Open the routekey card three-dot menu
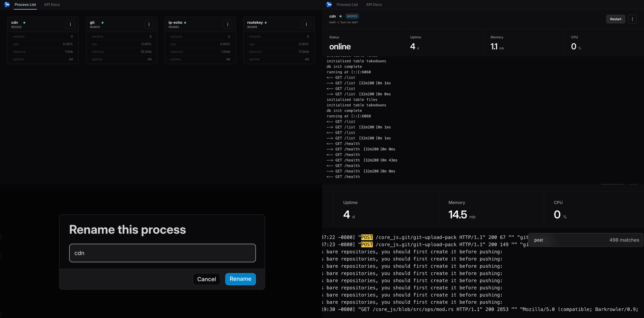 306,24
